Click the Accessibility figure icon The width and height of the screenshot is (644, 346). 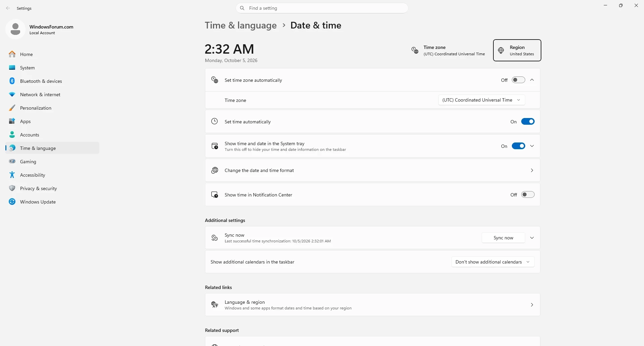12,175
